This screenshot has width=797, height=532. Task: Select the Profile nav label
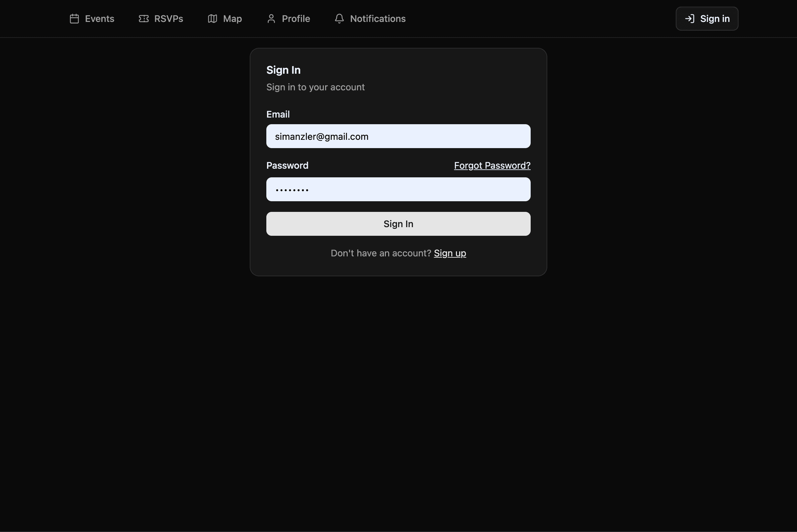(x=296, y=19)
